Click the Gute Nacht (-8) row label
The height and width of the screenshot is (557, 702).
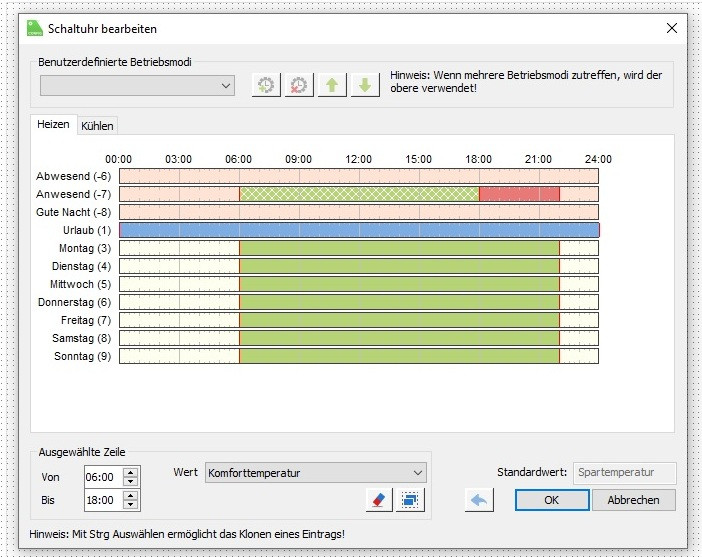(73, 212)
